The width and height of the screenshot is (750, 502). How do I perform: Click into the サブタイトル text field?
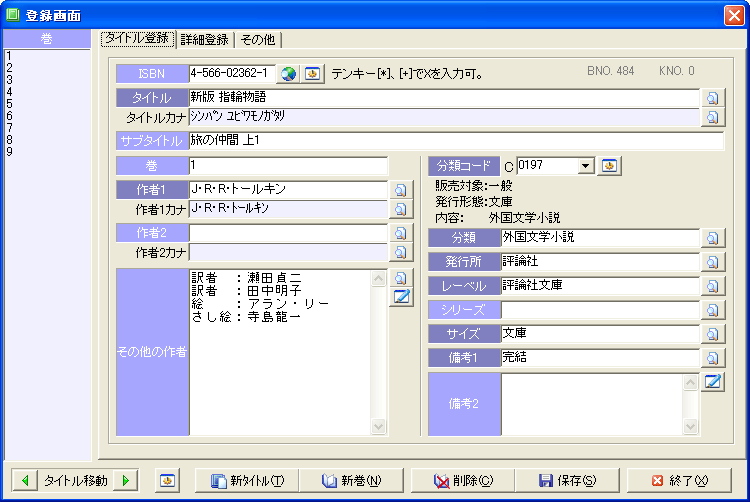442,140
